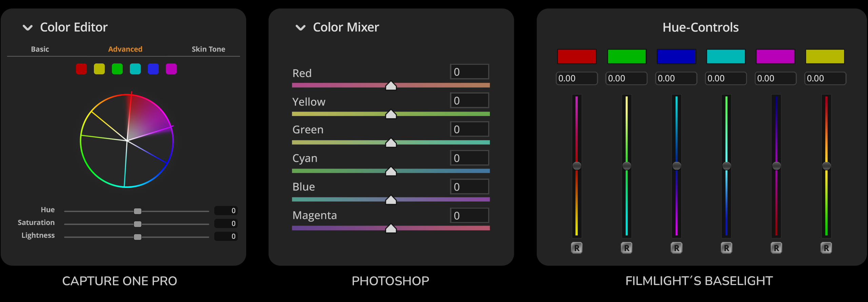Viewport: 868px width, 302px height.
Task: Collapse the Color Mixer panel chevron
Action: point(300,27)
